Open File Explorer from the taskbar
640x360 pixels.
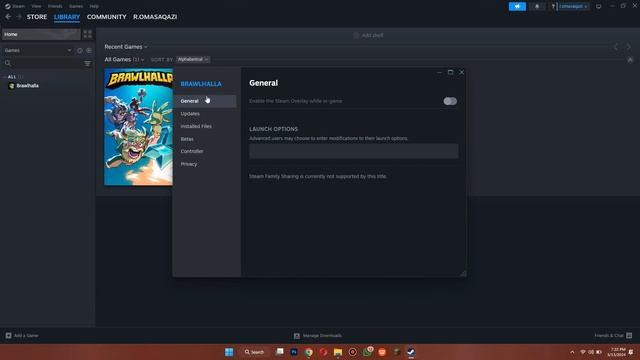338,352
